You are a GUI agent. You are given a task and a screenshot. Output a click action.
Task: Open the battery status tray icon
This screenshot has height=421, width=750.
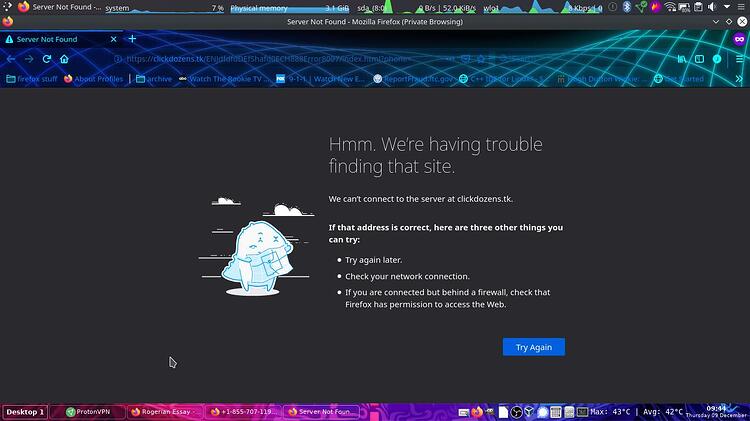684,7
